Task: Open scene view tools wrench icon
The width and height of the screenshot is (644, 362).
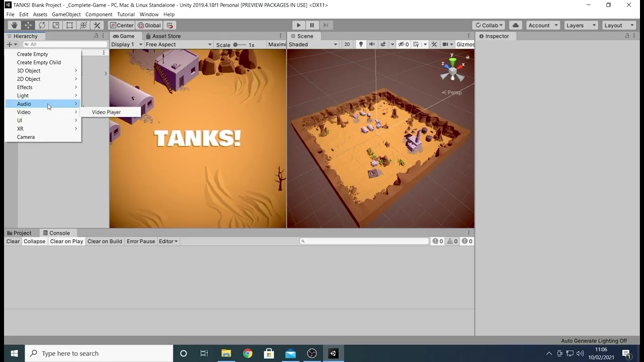Action: 434,44
